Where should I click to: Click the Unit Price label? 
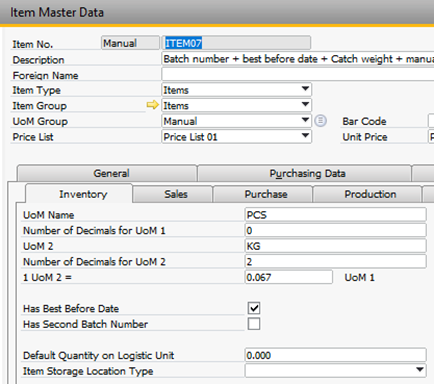[x=365, y=137]
